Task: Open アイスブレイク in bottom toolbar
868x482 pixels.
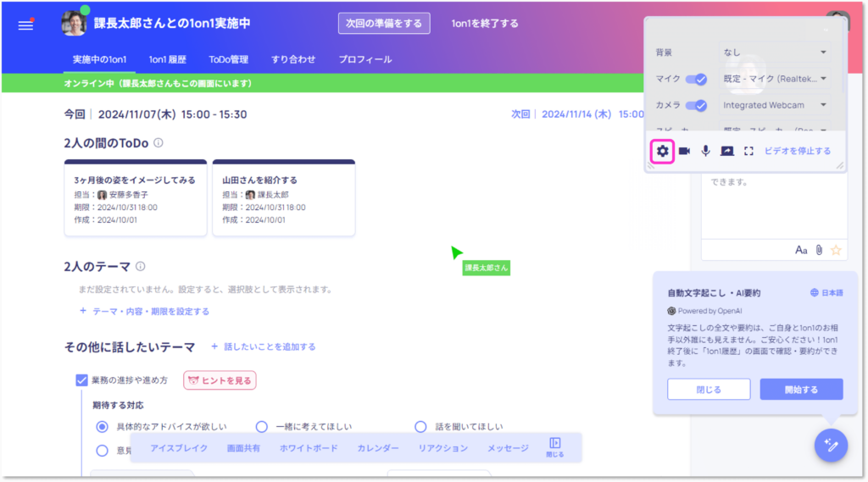Action: point(179,447)
